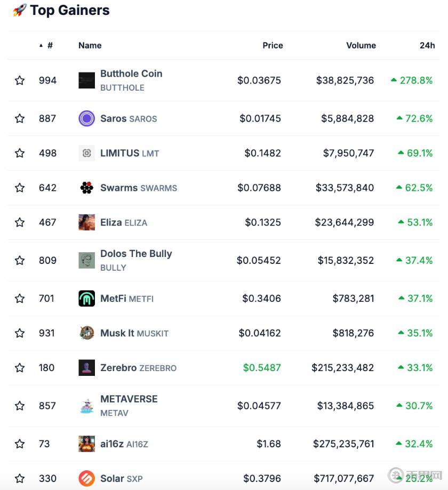448x490 pixels.
Task: Click the Dolos The Bully thumbnail
Action: click(86, 260)
